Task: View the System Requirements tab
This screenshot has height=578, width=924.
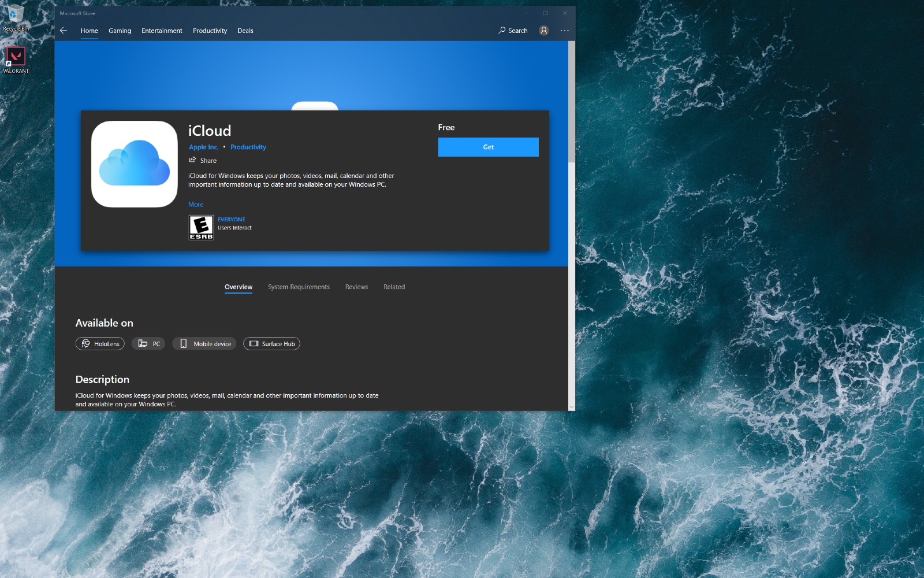Action: tap(299, 287)
